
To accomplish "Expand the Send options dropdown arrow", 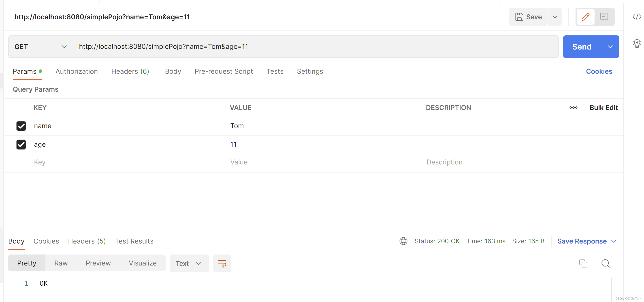I will pos(610,47).
